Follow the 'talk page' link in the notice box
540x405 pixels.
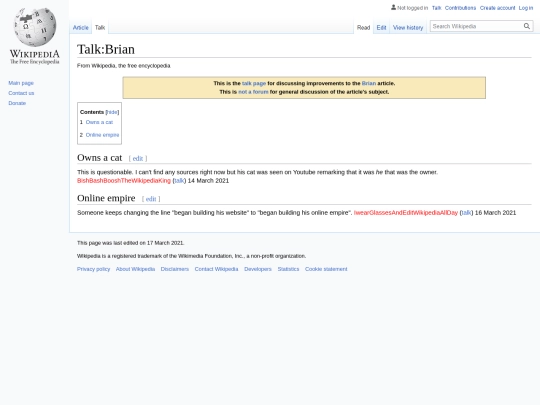pos(254,83)
